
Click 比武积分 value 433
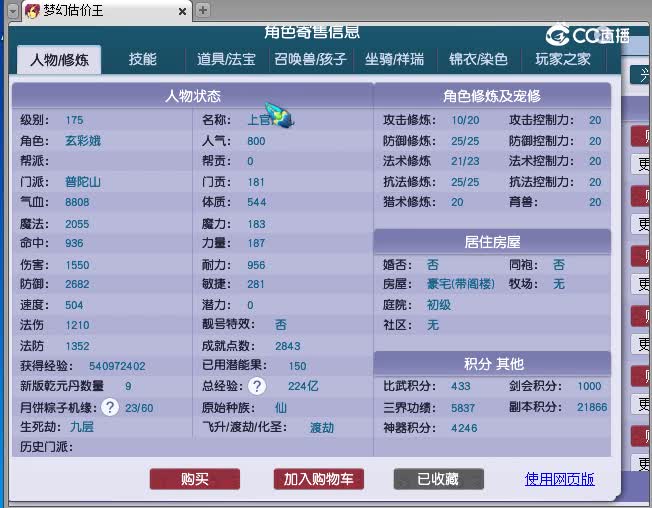pyautogui.click(x=461, y=386)
